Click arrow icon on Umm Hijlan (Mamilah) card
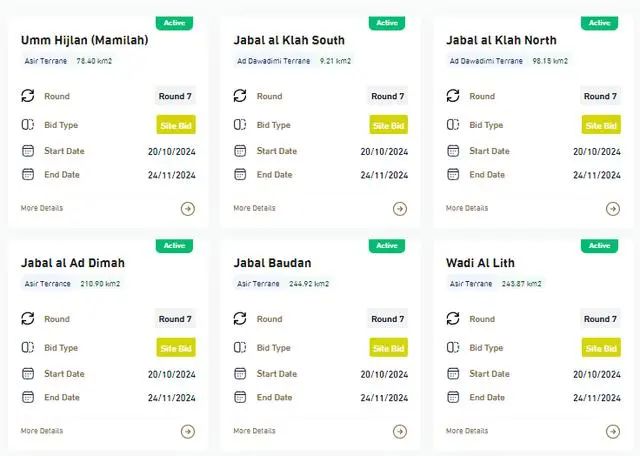 click(187, 209)
